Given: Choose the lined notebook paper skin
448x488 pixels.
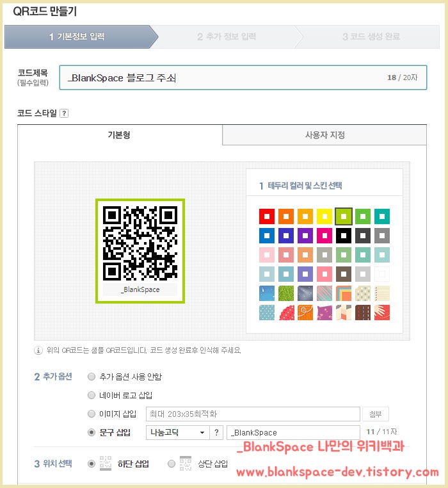Looking at the screenshot, I should tap(382, 293).
